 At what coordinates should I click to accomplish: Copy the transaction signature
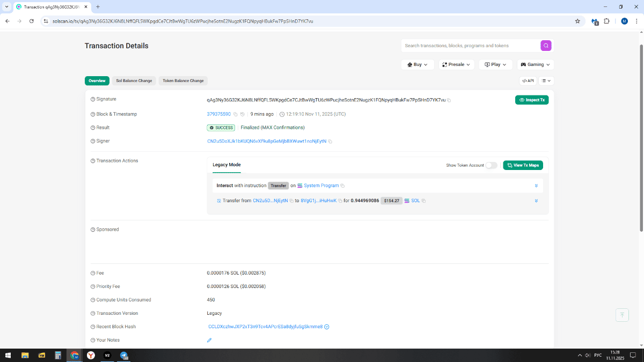click(449, 100)
